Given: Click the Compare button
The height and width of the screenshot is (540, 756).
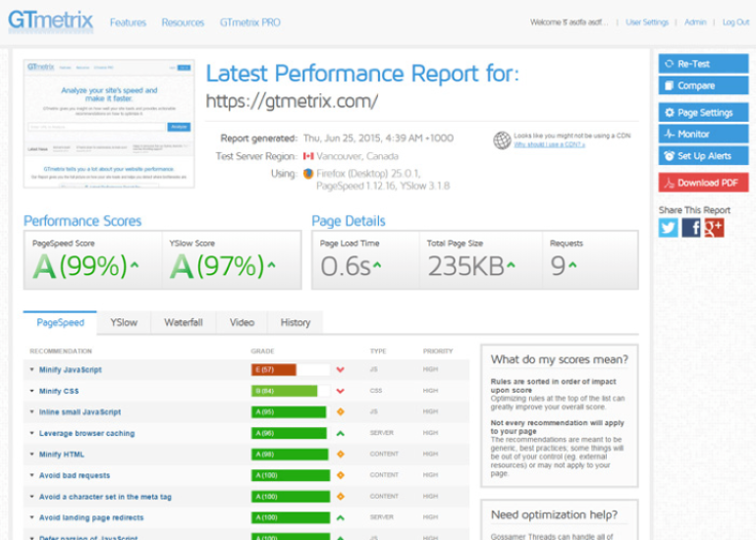Looking at the screenshot, I should pos(703,85).
